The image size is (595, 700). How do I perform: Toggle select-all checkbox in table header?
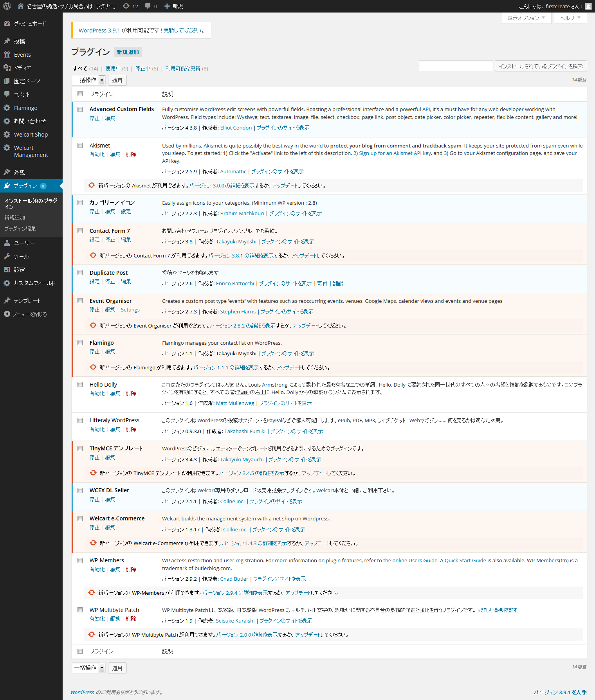[x=80, y=94]
